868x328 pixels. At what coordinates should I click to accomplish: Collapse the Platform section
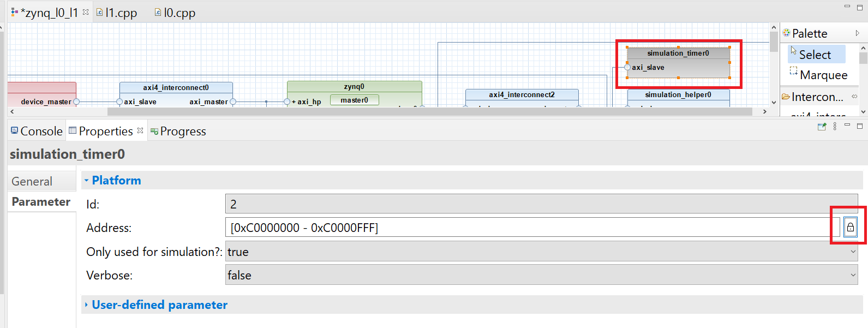pos(86,180)
